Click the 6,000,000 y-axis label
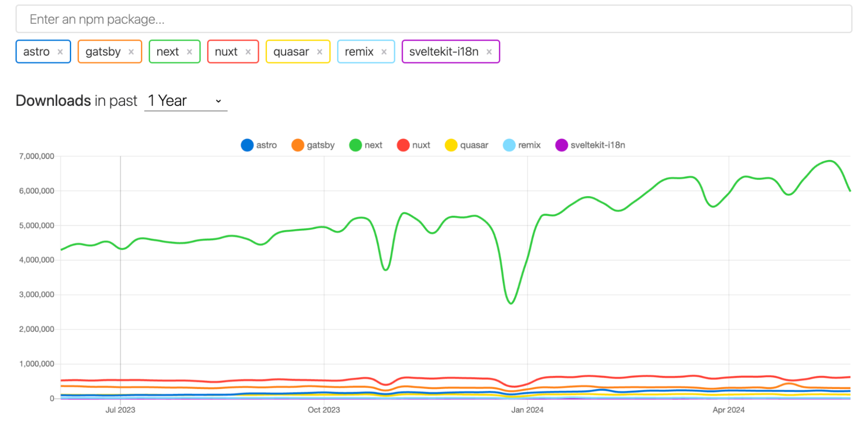 tap(36, 191)
